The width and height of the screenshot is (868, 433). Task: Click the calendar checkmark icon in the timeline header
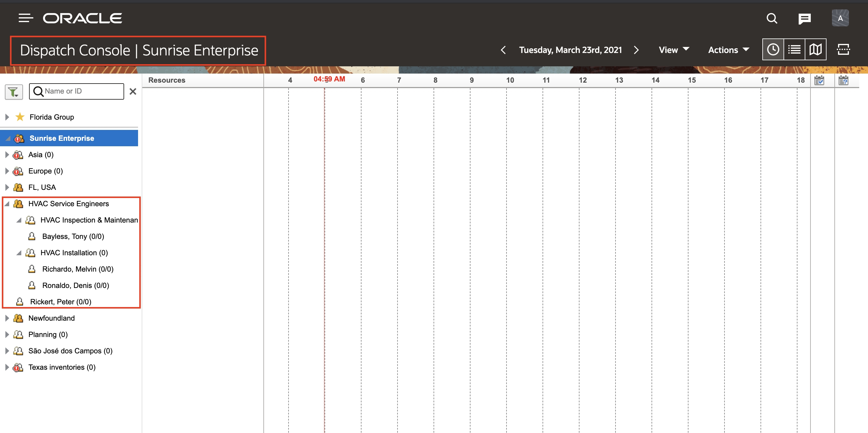pyautogui.click(x=819, y=80)
